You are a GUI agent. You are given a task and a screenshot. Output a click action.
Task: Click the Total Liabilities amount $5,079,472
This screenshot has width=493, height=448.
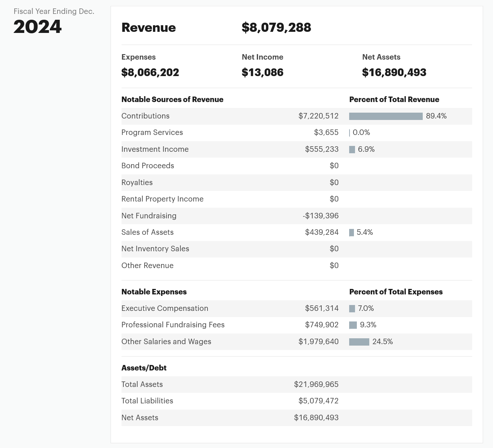[318, 401]
